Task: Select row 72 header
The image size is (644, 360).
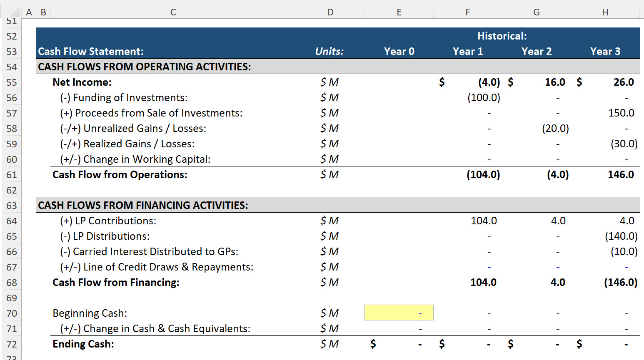Action: 12,344
